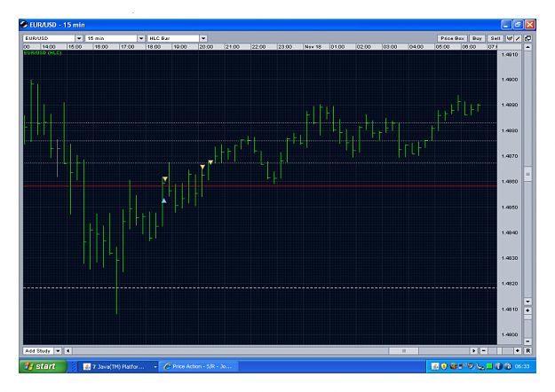Click the HLC Bar chart type field
This screenshot has height=392, width=555.
pyautogui.click(x=173, y=38)
